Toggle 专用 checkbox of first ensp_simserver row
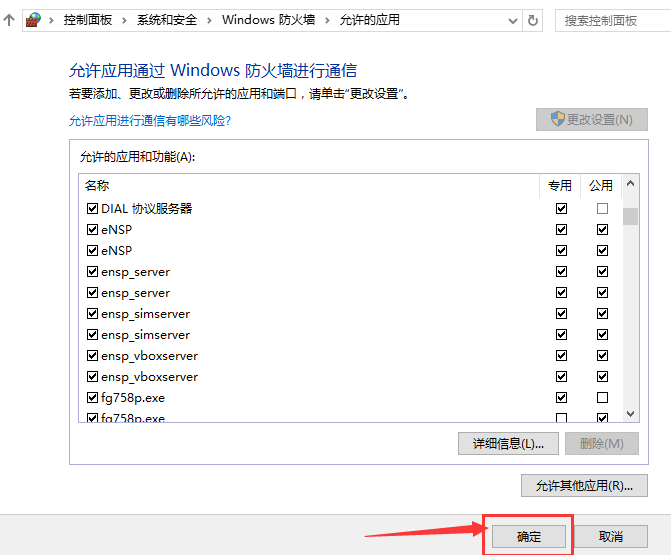The image size is (671, 555). coord(561,314)
